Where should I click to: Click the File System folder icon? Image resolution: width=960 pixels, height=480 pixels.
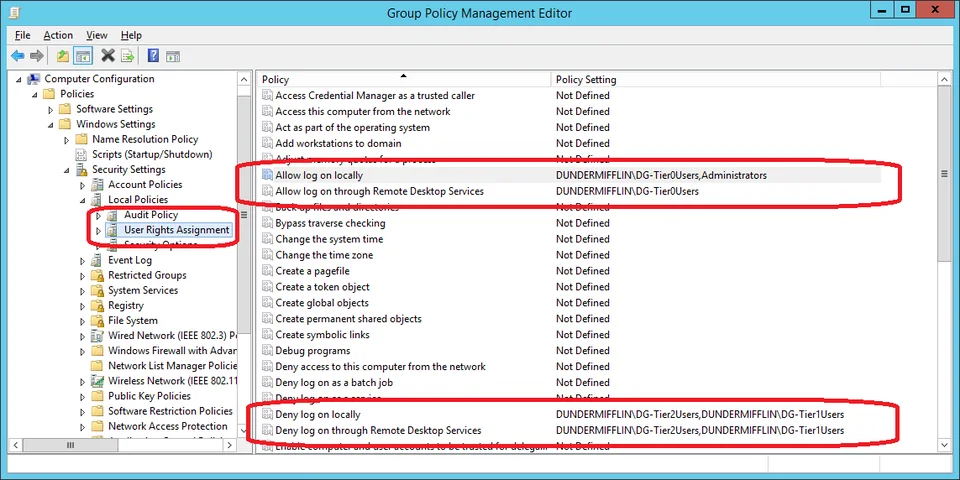97,321
